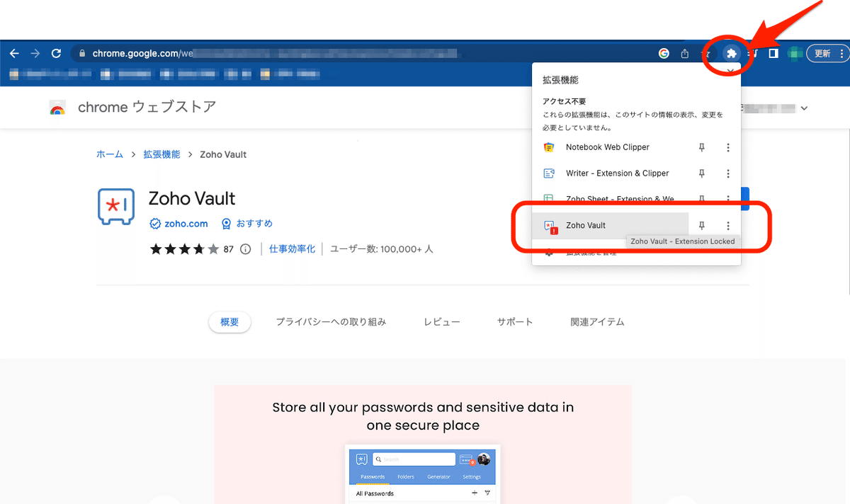The image size is (850, 504).
Task: Click the おすすめ badge
Action: (247, 224)
